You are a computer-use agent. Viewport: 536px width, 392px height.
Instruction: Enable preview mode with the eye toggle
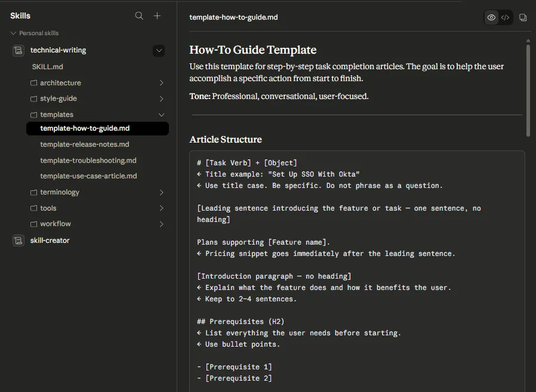490,17
